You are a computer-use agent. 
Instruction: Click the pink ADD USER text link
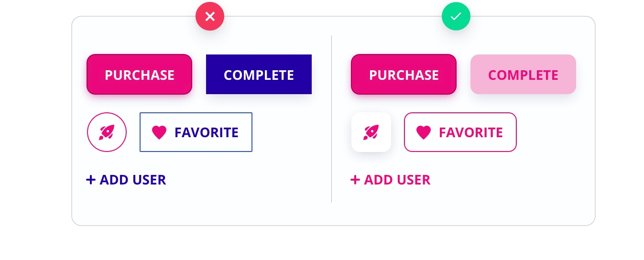[397, 180]
